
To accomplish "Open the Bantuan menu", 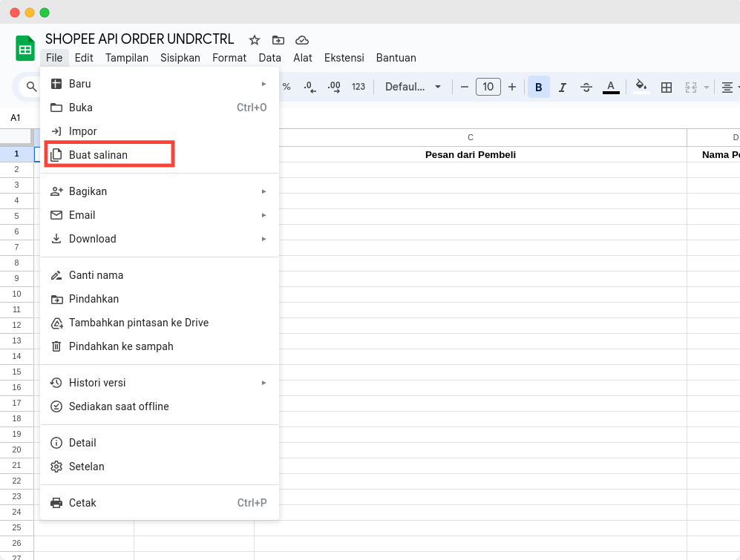I will (x=396, y=58).
